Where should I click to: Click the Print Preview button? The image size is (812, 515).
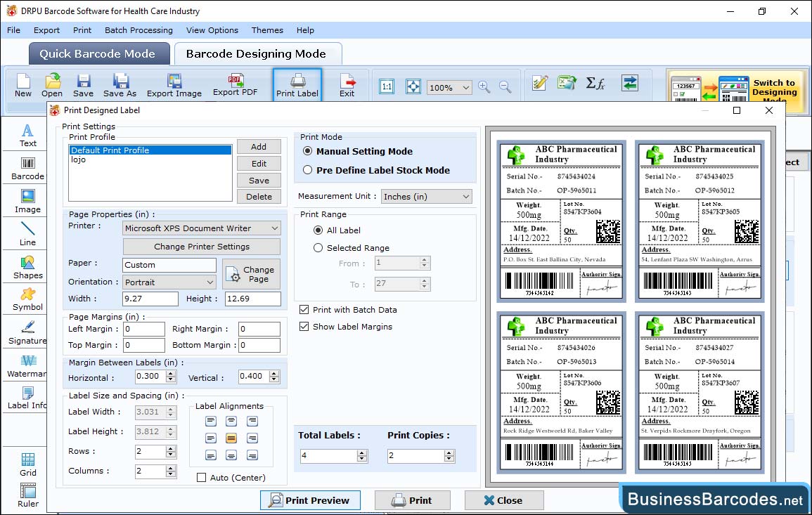(x=310, y=500)
